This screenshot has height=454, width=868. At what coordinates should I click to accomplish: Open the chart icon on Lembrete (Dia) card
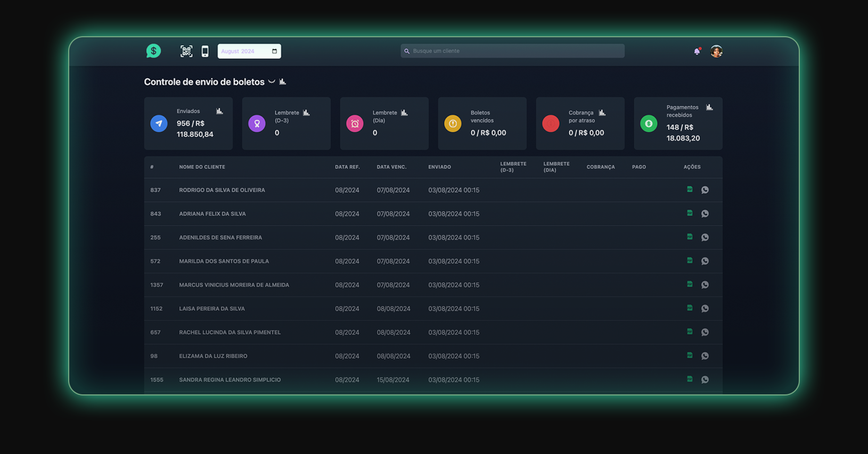[x=404, y=112]
